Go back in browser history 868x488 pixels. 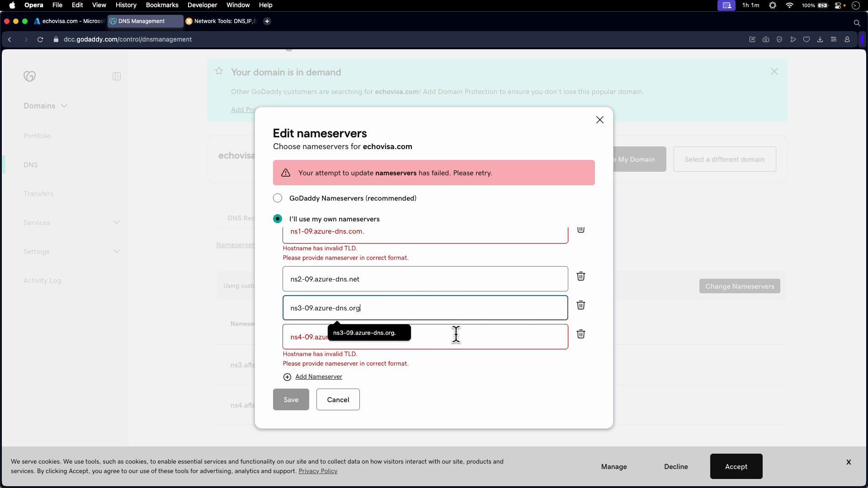pos(9,39)
